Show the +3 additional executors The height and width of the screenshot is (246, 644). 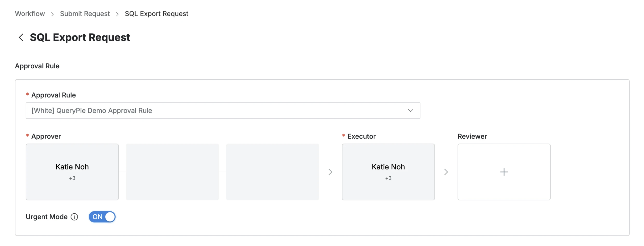coord(388,178)
